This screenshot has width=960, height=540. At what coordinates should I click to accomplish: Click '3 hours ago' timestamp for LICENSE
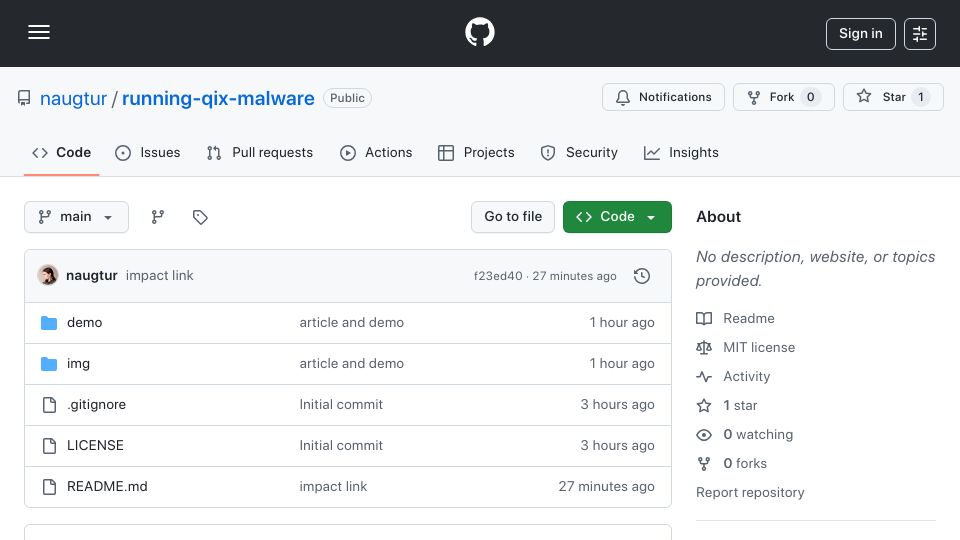click(617, 446)
